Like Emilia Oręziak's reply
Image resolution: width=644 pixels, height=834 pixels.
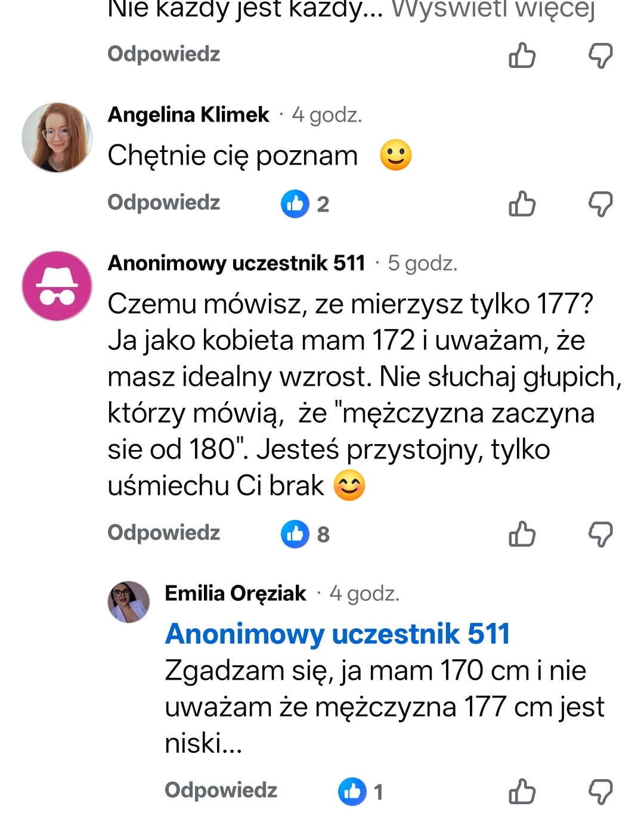coord(522,792)
